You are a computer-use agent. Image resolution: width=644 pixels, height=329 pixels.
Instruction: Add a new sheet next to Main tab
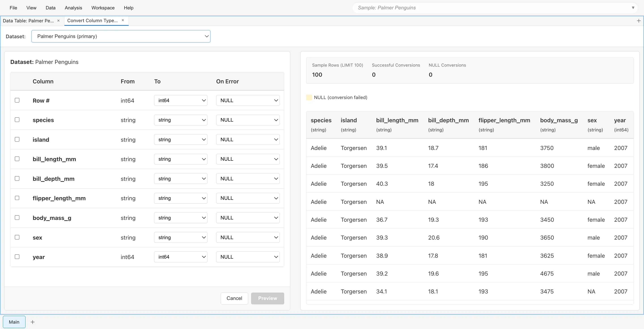(32, 322)
